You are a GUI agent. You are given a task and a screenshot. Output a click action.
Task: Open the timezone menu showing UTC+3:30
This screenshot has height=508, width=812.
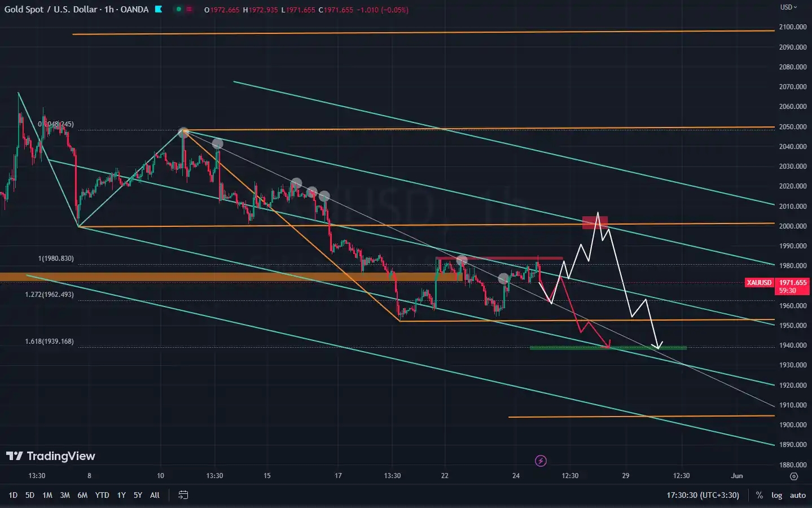pos(703,495)
